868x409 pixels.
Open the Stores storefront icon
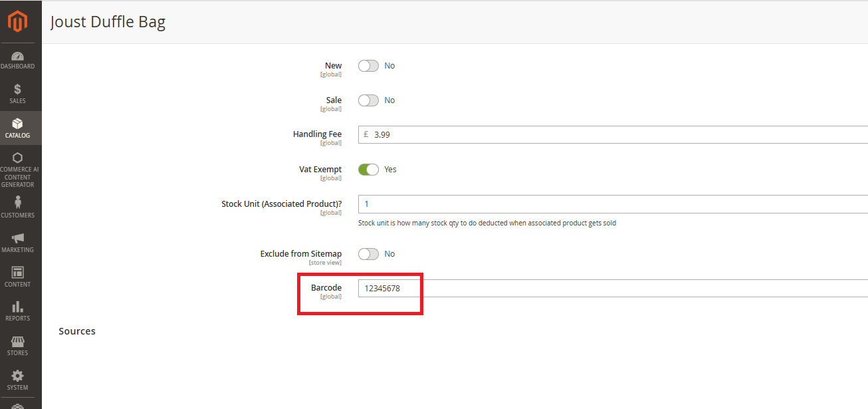point(17,342)
